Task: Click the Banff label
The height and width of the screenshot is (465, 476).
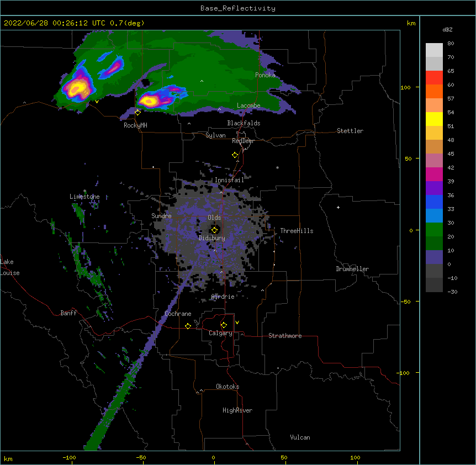Action: 68,313
